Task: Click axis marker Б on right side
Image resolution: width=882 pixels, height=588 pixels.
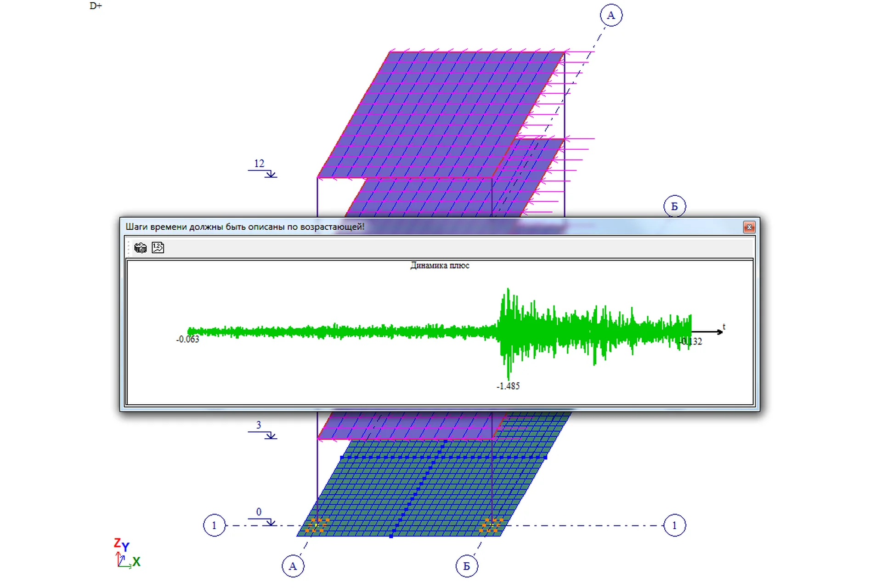Action: coord(674,206)
